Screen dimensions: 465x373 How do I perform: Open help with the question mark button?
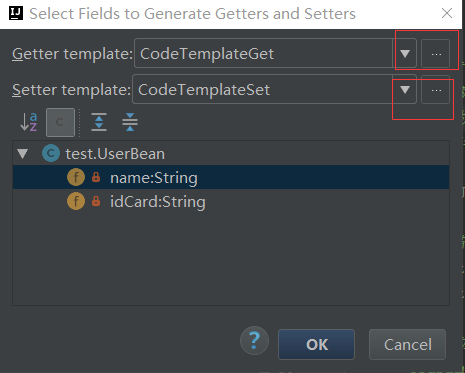pos(254,340)
